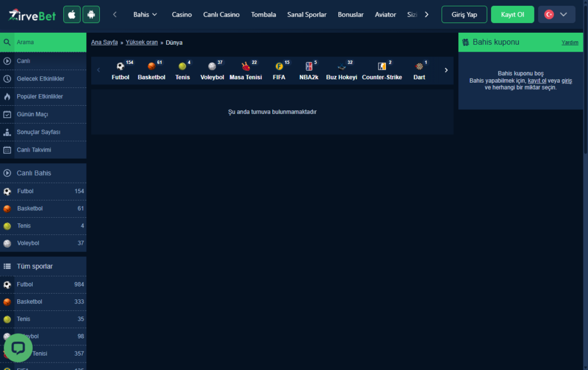Select Counter-Strike in the sports carousel
Screen dimensions: 588x370
[382, 71]
